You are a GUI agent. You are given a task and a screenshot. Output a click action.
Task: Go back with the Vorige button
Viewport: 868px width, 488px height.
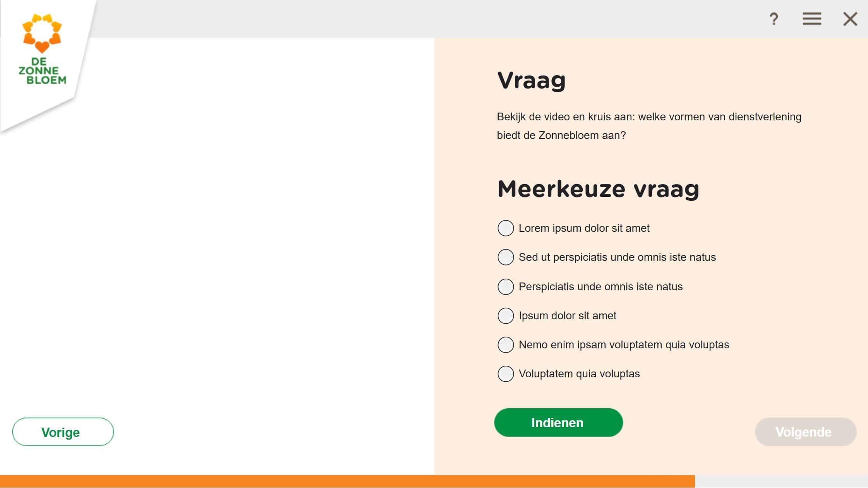[63, 432]
